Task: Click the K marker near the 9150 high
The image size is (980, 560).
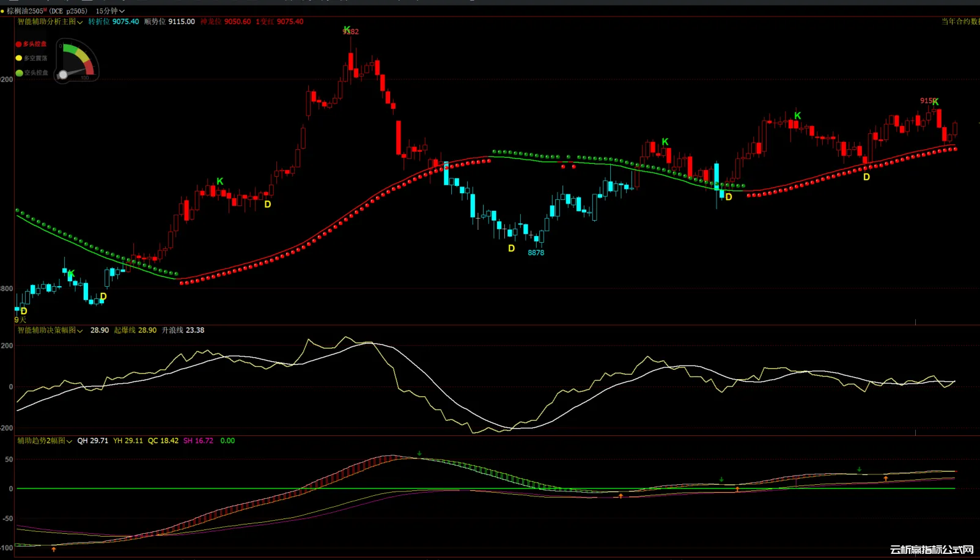Action: click(935, 102)
